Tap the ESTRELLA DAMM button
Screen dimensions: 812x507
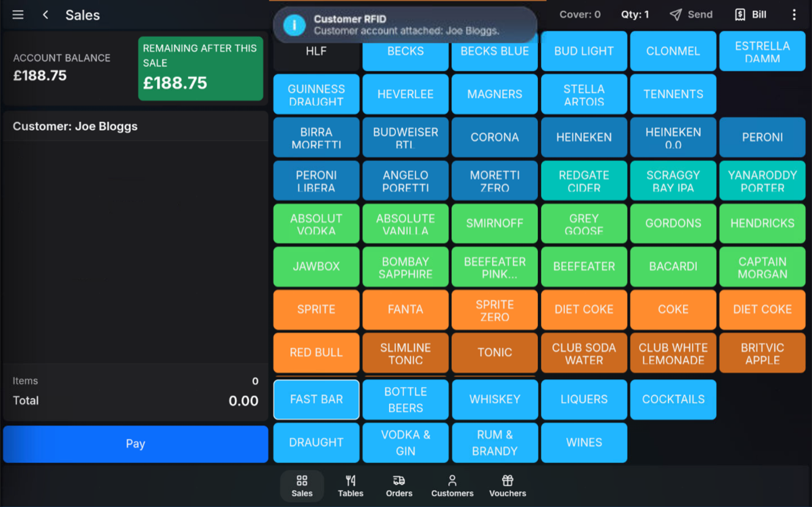(x=763, y=51)
